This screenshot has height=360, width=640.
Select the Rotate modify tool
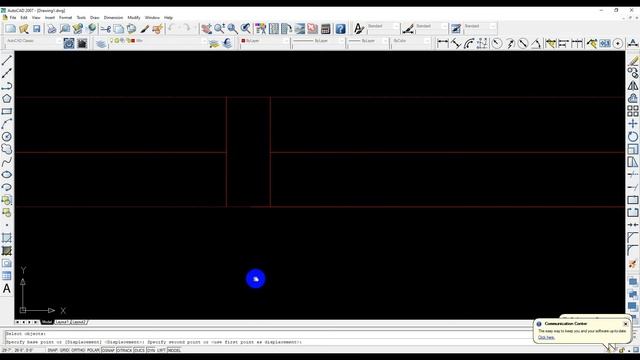coord(633,136)
